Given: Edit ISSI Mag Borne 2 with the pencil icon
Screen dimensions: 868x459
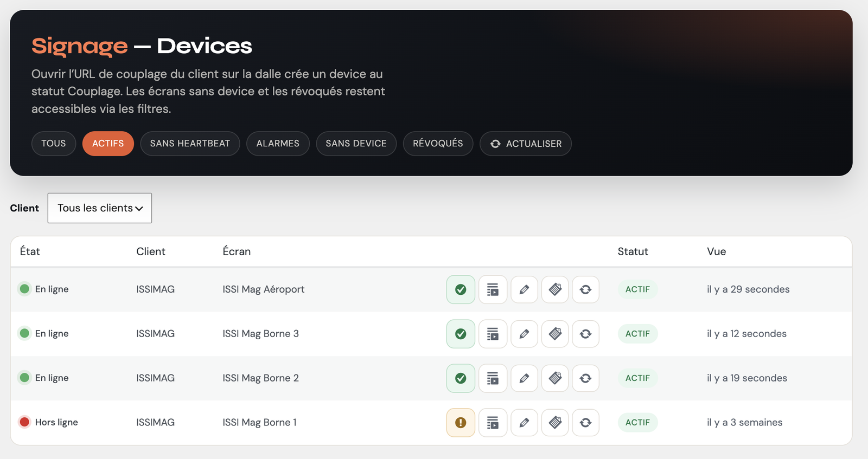Looking at the screenshot, I should pyautogui.click(x=524, y=378).
